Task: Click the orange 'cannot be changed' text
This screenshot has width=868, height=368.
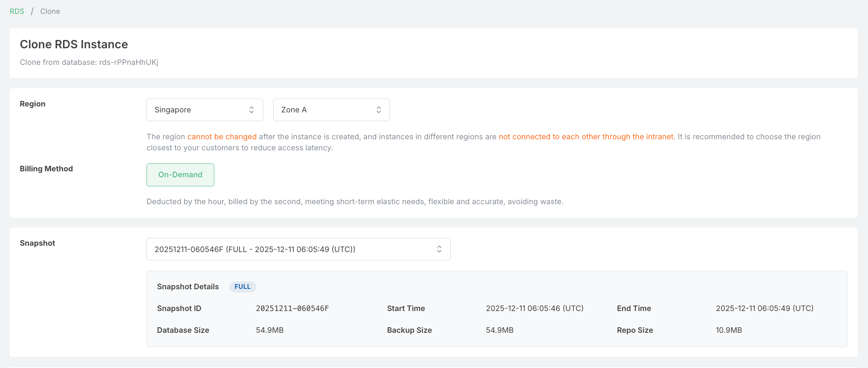Action: point(222,137)
